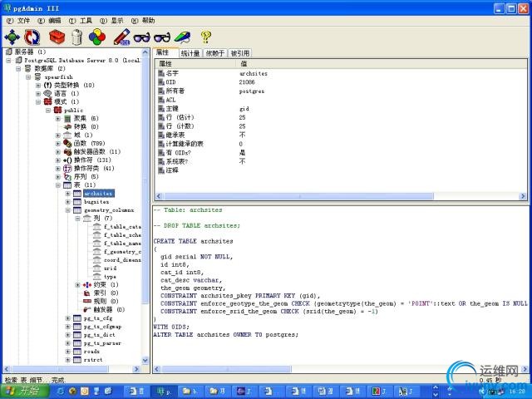Image resolution: width=532 pixels, height=399 pixels.
Task: Click the OID property row
Action: pos(340,82)
